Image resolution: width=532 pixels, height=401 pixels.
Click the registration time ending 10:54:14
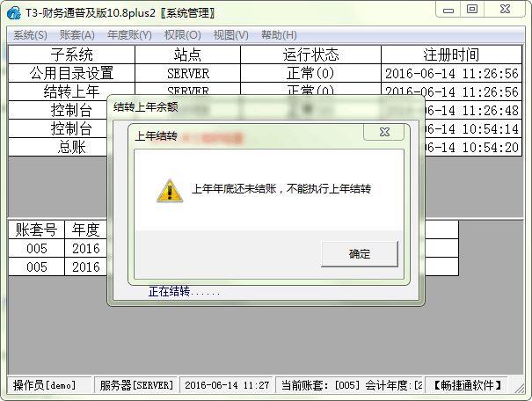[472, 128]
